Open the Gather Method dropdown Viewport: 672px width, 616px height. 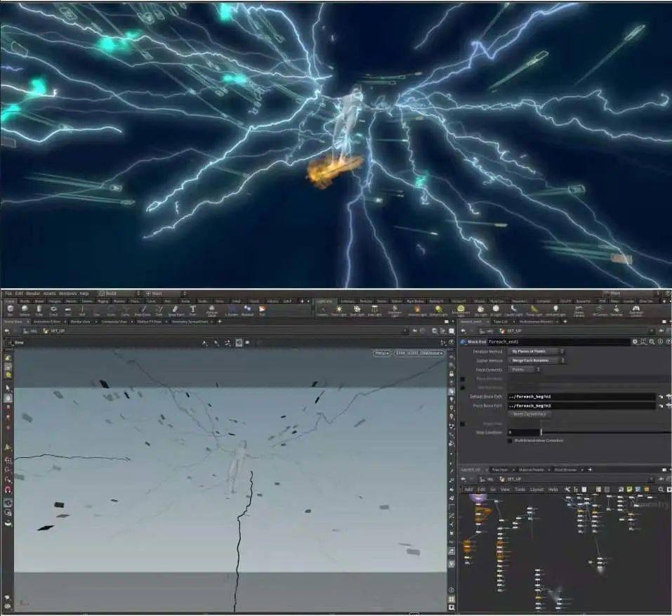tap(537, 360)
